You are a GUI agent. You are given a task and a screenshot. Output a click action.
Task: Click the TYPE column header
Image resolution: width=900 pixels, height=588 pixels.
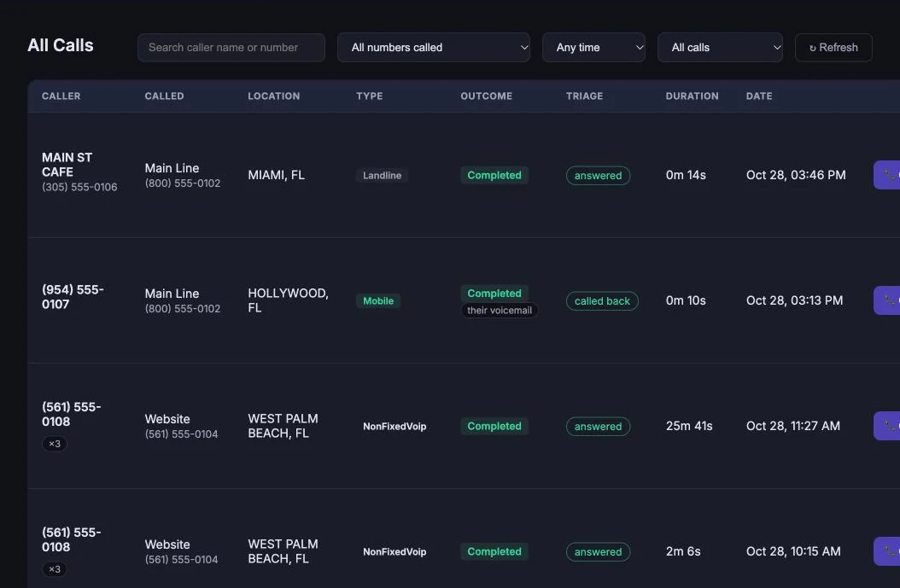(x=369, y=96)
